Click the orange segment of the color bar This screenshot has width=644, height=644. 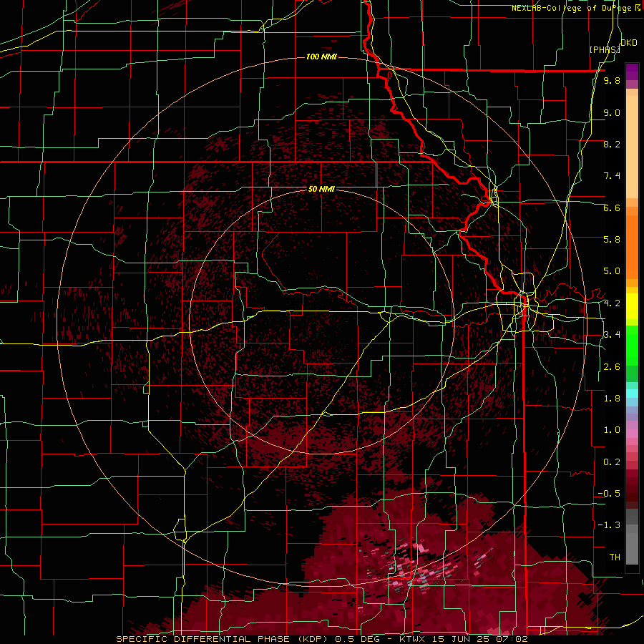point(632,246)
